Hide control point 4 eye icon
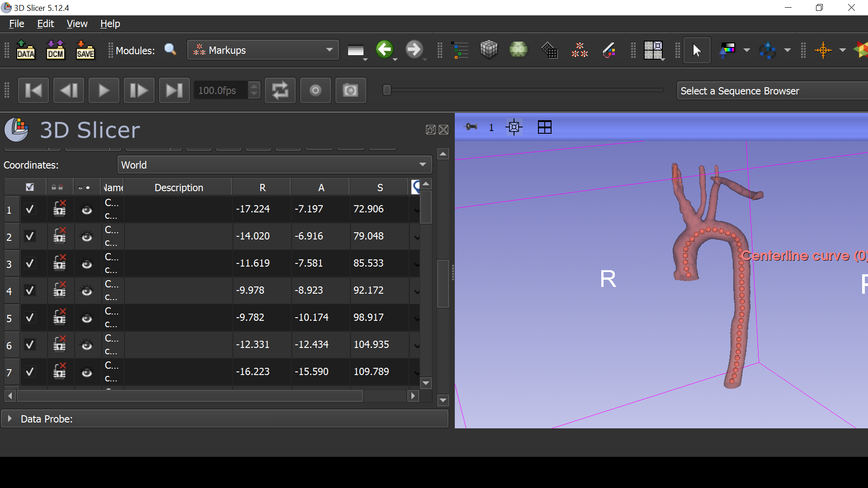 point(87,291)
